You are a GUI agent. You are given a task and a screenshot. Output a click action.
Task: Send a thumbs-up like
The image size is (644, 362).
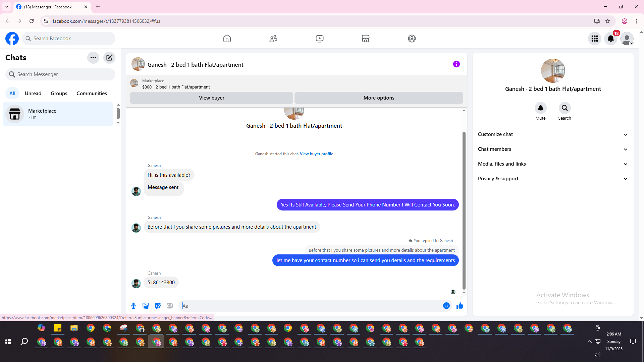coord(460,306)
